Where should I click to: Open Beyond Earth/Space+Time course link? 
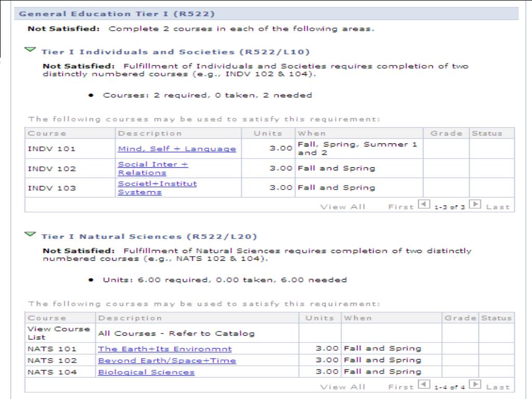167,361
